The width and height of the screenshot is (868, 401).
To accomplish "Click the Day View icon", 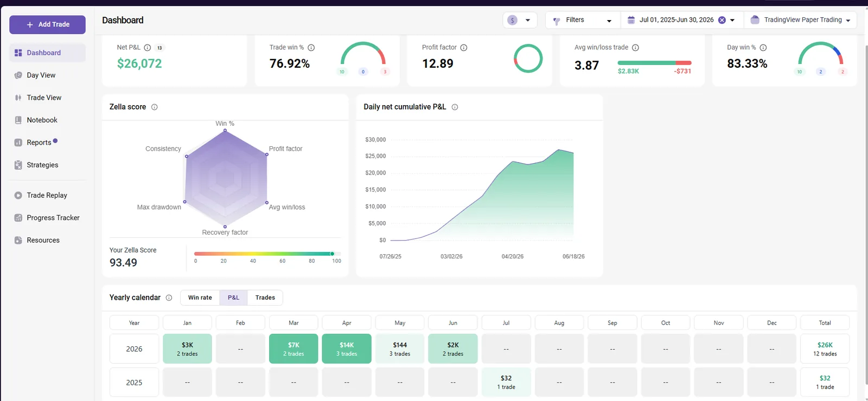I will [18, 75].
